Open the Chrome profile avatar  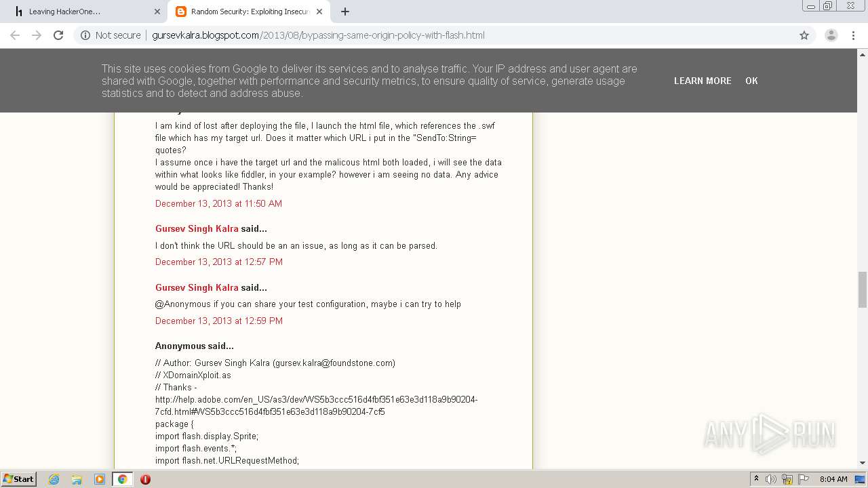831,35
